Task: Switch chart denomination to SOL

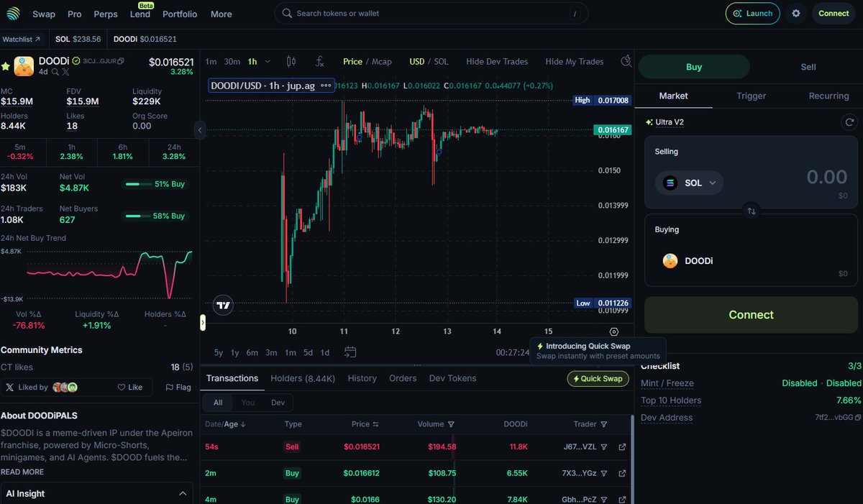Action: point(441,62)
